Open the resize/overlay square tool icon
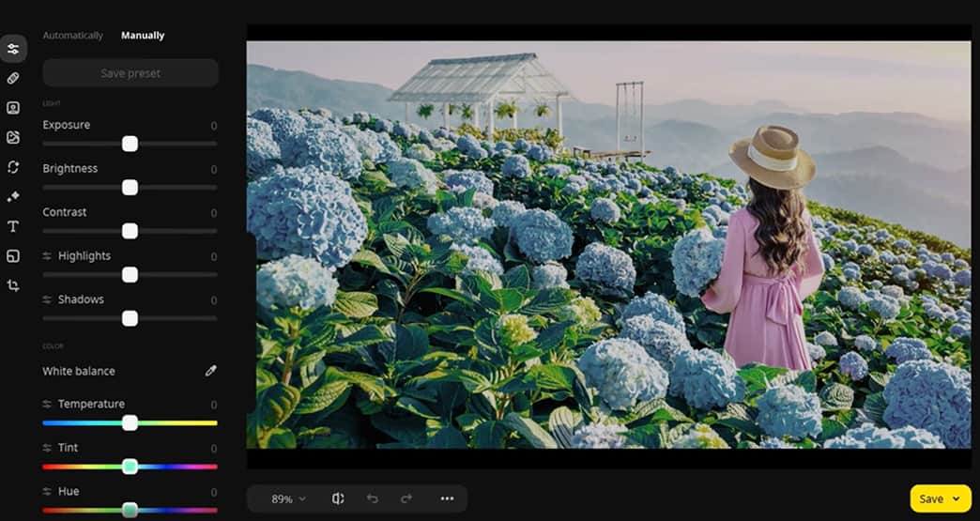The image size is (980, 521). (x=13, y=255)
